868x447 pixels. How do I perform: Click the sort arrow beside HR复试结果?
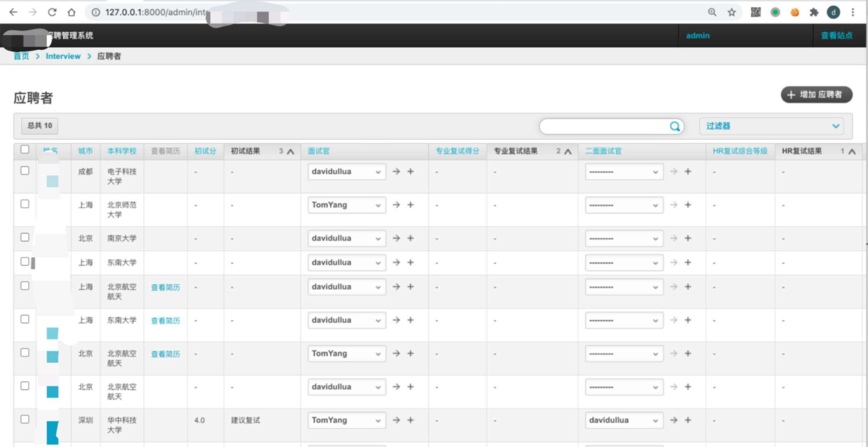pos(852,151)
